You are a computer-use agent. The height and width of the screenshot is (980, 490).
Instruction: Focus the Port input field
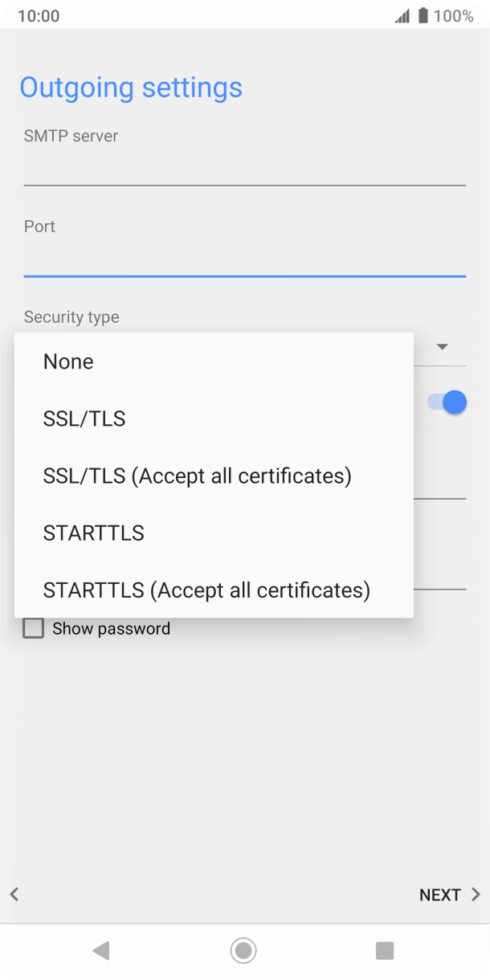(244, 259)
